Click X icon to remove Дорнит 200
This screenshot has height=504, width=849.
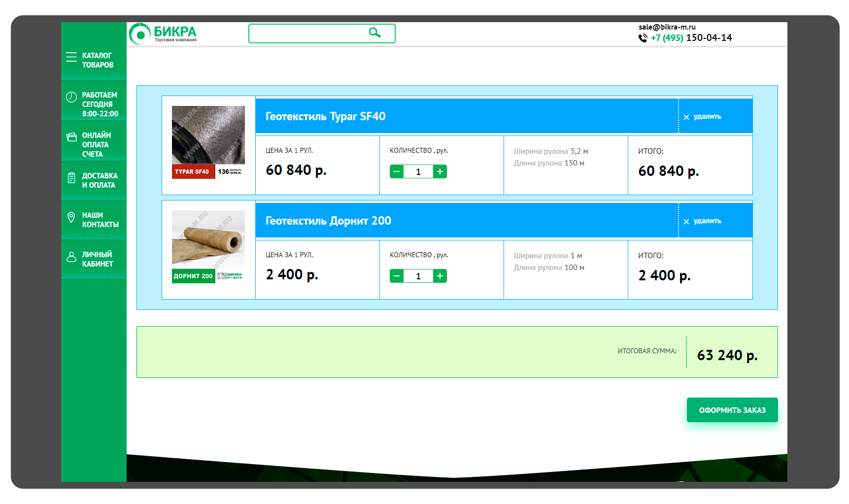(x=686, y=222)
